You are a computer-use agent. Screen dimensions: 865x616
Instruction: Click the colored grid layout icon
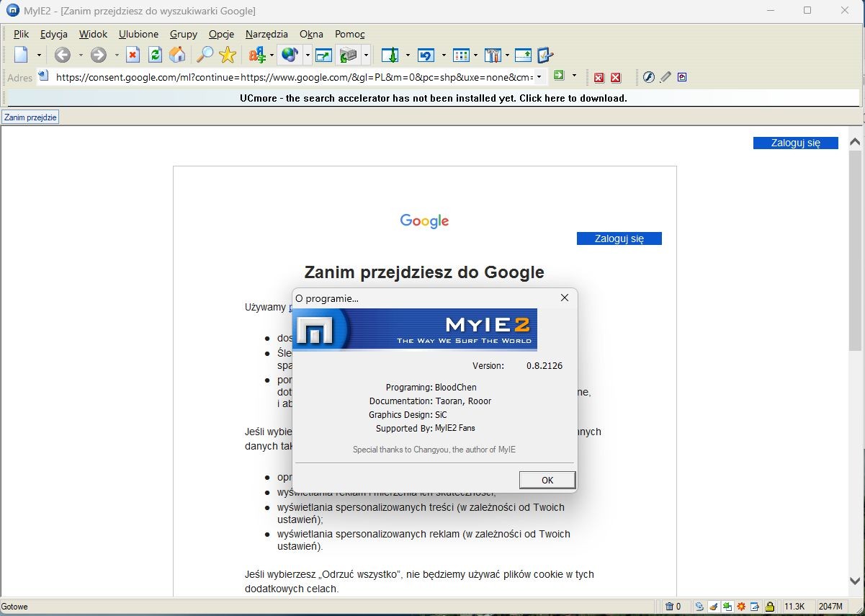461,55
